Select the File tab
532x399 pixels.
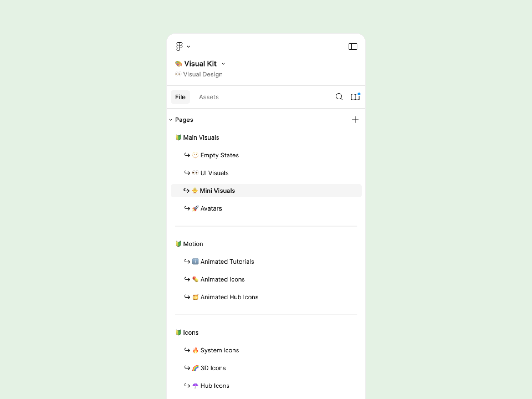pyautogui.click(x=180, y=97)
